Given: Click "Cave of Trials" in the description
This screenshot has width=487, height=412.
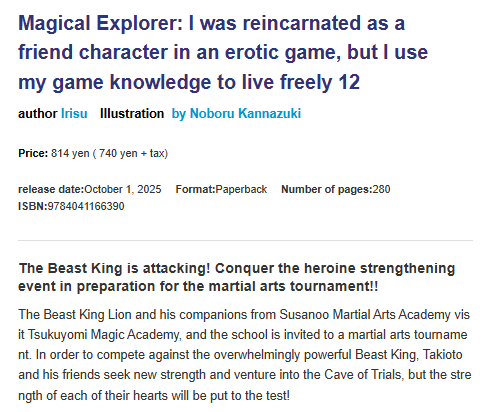Looking at the screenshot, I should 363,375.
